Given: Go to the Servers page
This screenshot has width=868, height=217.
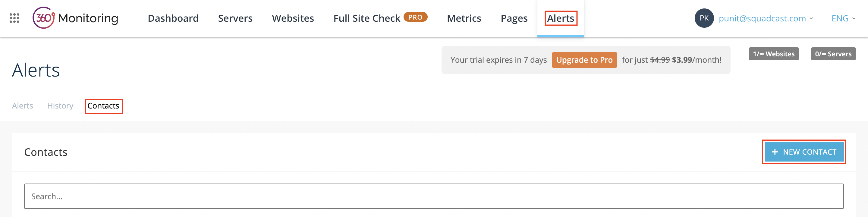Looking at the screenshot, I should pos(235,18).
